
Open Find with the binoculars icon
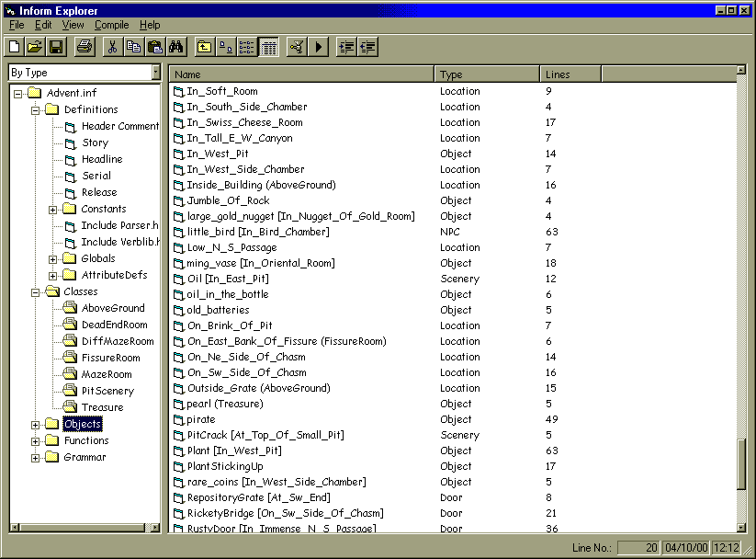tap(176, 47)
